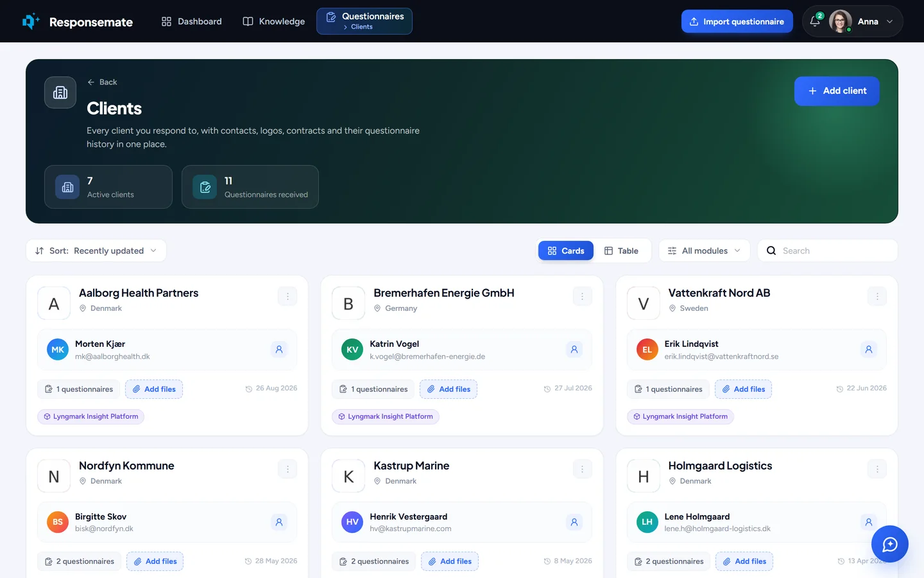This screenshot has height=578, width=924.
Task: Open the Holmgaard Logistics options menu
Action: tap(877, 469)
